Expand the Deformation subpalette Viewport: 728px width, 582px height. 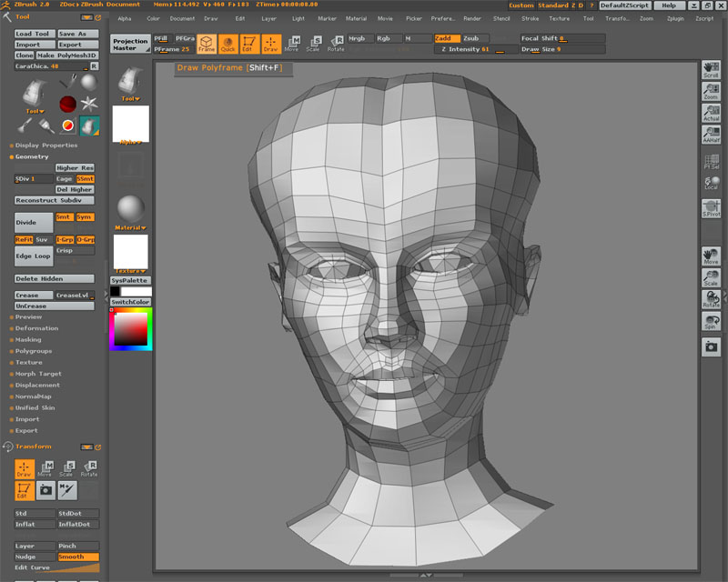coord(36,328)
